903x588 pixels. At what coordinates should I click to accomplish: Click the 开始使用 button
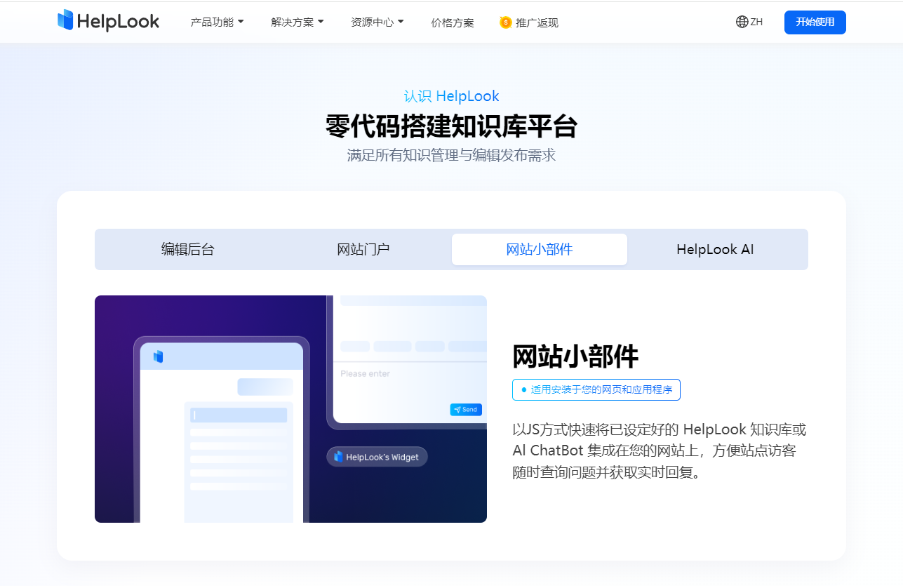(815, 22)
